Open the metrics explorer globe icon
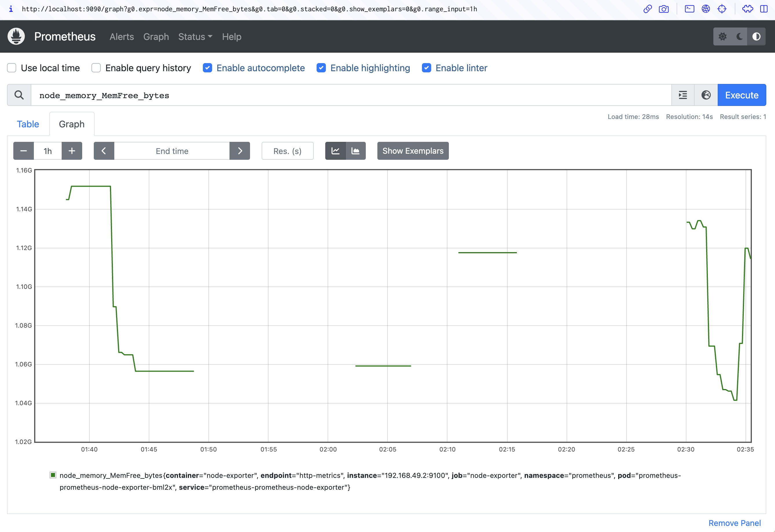 [706, 95]
